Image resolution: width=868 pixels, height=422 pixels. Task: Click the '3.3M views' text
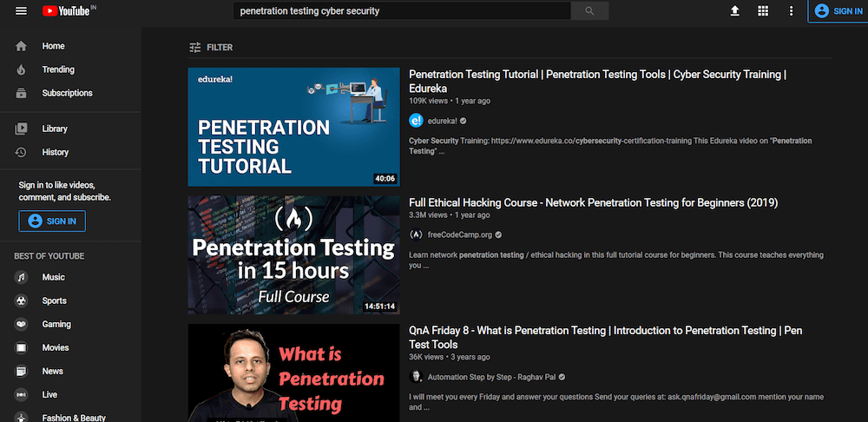(x=428, y=214)
